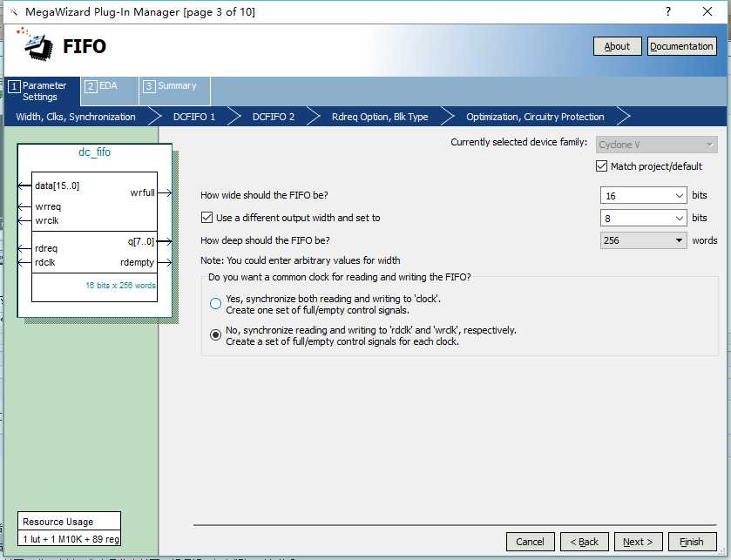This screenshot has height=560, width=731.
Task: Click 'Currently selected device family' label
Action: (519, 142)
